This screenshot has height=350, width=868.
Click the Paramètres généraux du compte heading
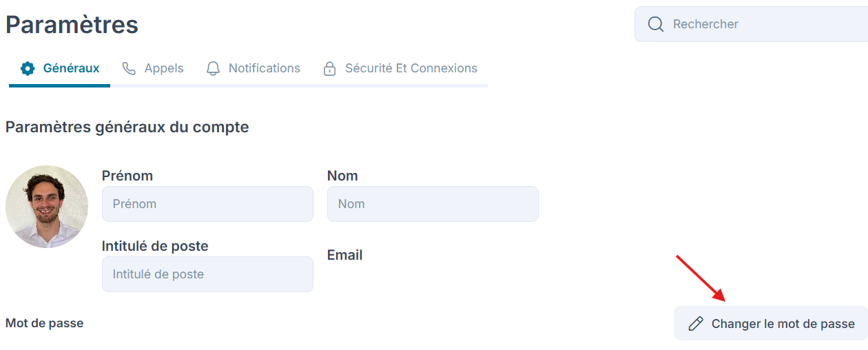[x=127, y=127]
